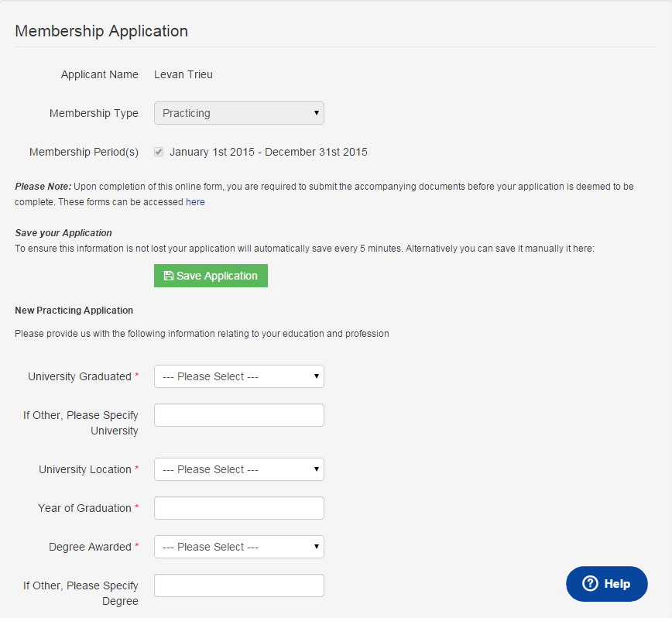Follow the "here" link for accompanying forms
This screenshot has height=618, width=672.
pyautogui.click(x=195, y=202)
